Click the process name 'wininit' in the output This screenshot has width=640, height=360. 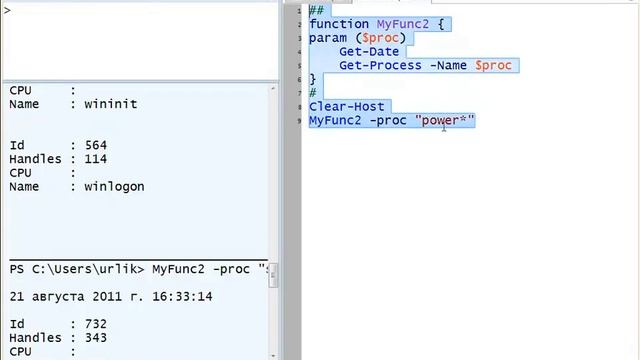coord(111,104)
